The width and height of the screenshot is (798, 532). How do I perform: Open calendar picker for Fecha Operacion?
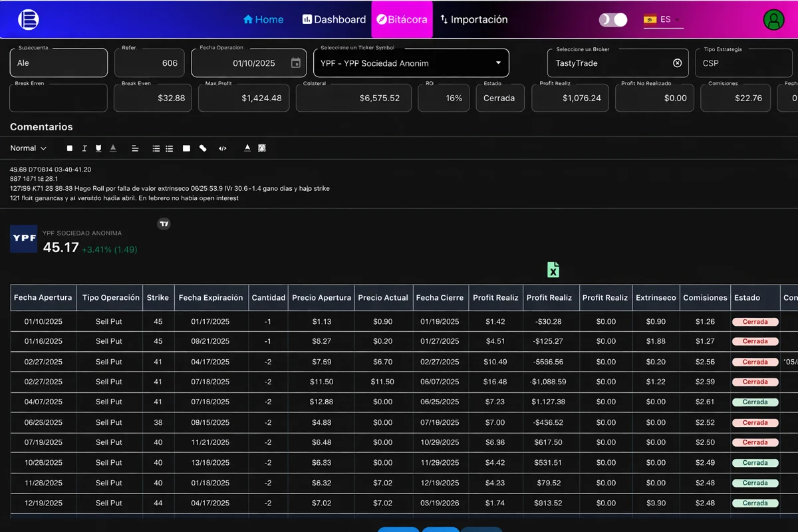pyautogui.click(x=296, y=63)
